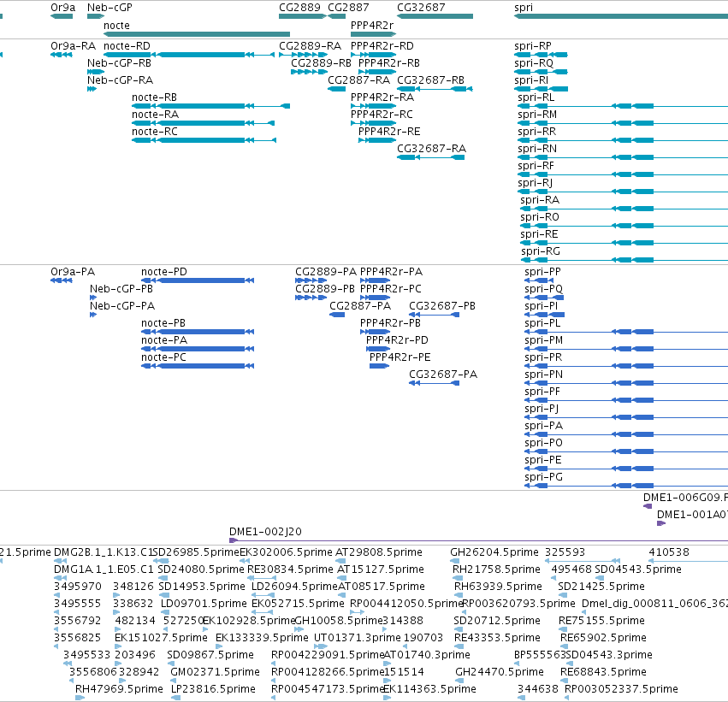This screenshot has height=702, width=728.
Task: Click EST SD26985.5prime
Action: click(161, 561)
